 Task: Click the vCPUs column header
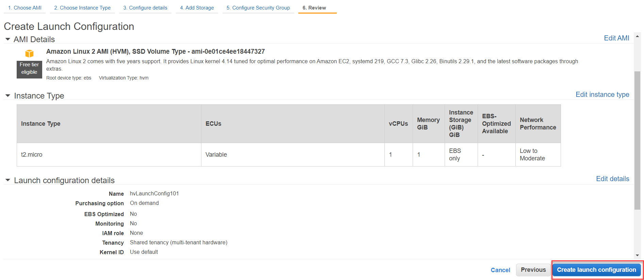tap(398, 124)
